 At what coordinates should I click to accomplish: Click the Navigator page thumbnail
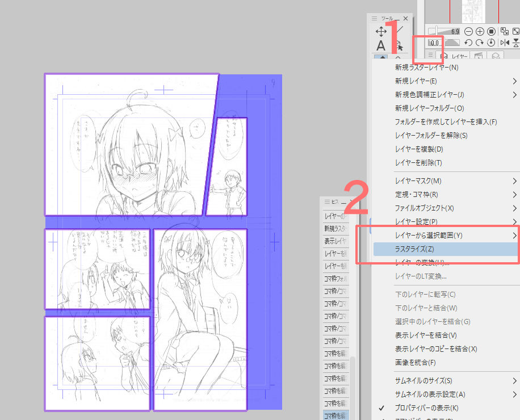472,11
